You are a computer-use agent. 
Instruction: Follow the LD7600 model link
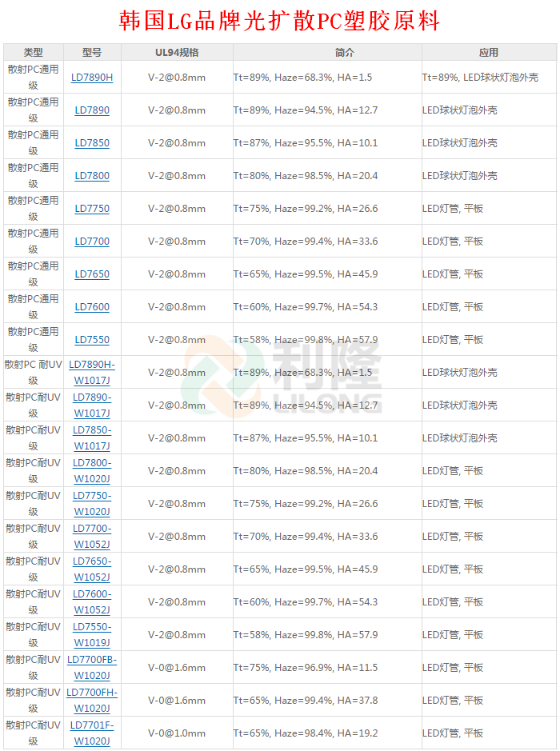[x=92, y=307]
